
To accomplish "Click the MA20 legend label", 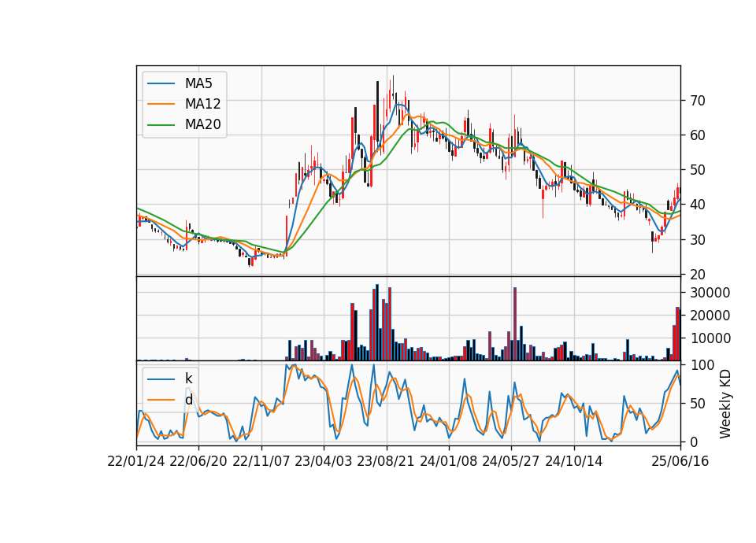I will coord(202,124).
